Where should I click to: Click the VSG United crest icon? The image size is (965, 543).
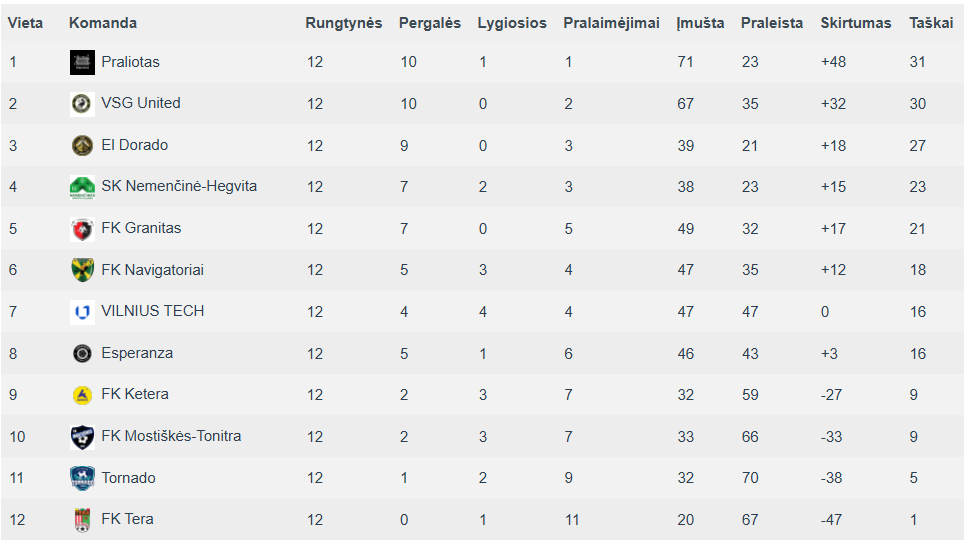coord(82,103)
